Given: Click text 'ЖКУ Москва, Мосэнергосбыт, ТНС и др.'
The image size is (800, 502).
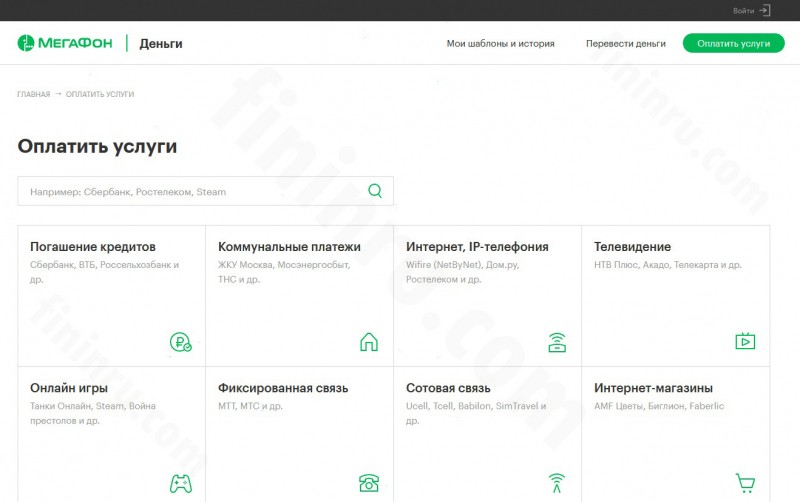Looking at the screenshot, I should (284, 272).
